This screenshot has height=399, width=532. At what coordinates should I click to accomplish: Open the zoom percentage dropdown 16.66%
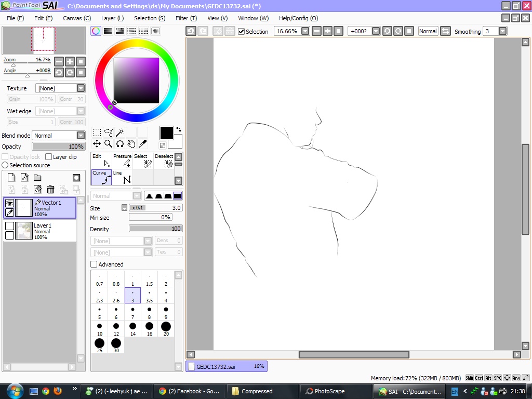(x=305, y=31)
